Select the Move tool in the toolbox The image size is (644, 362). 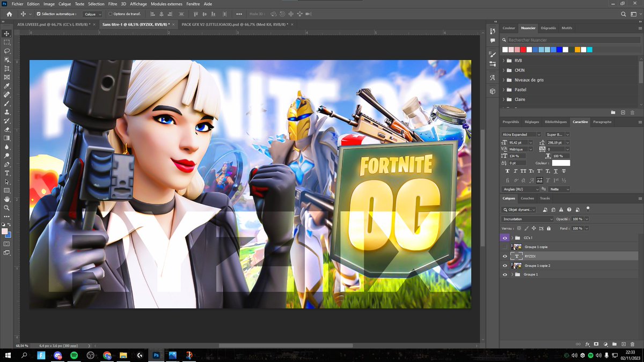pyautogui.click(x=7, y=33)
